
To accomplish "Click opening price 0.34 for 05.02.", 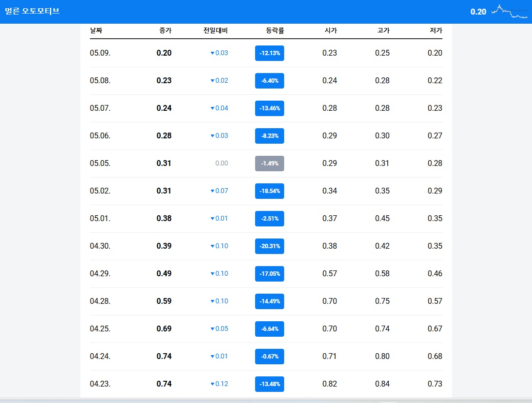I will coord(330,191).
